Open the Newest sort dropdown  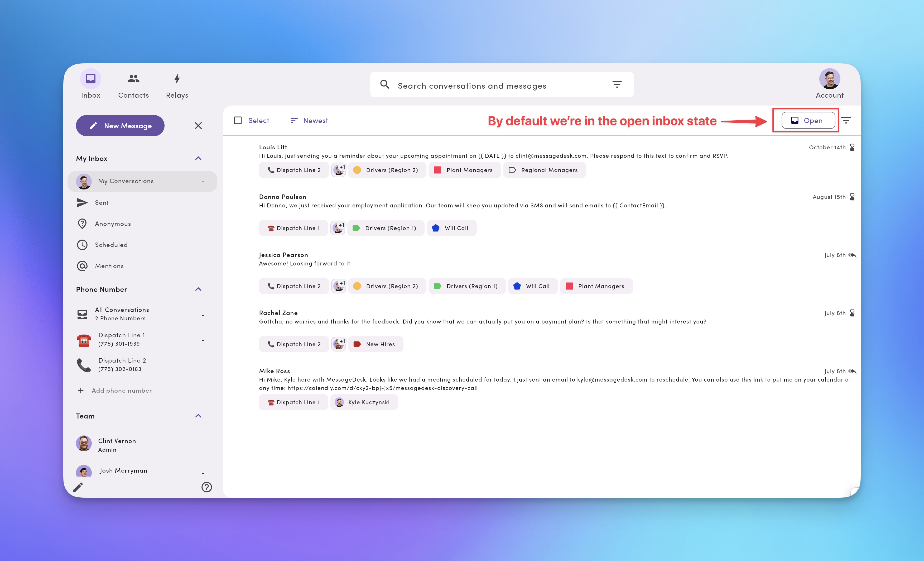[x=309, y=120]
